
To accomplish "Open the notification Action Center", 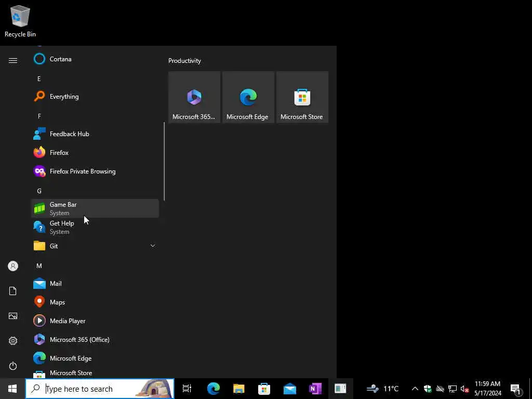I will [x=516, y=389].
